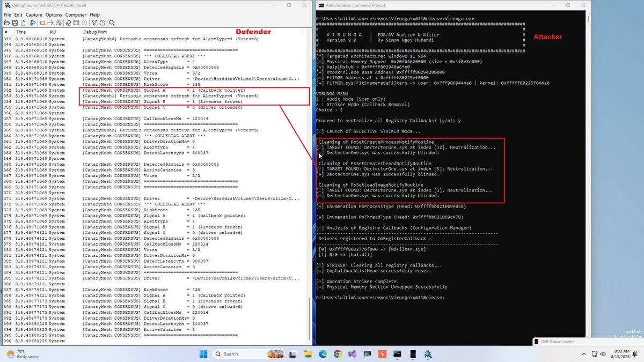Open Visual Studio from the taskbar
Viewport: 644px width, 362px height.
click(x=354, y=354)
